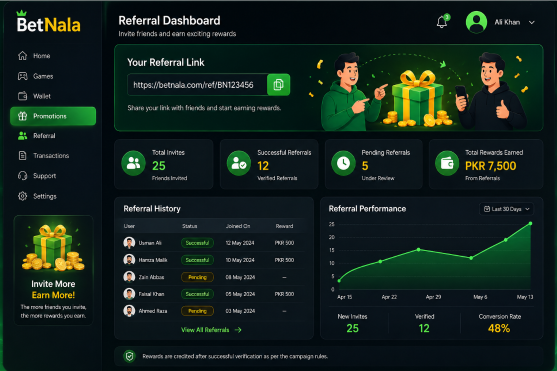The image size is (557, 371).
Task: Click Zain Abbas's avatar in referral history
Action: pos(129,277)
